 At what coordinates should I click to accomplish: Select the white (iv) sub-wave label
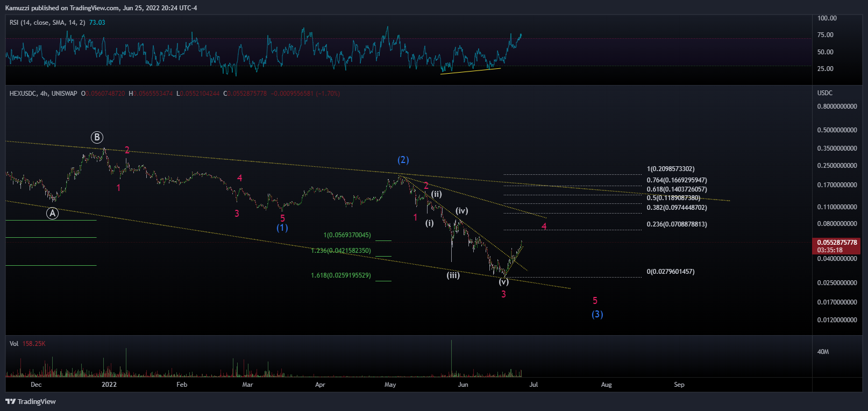(x=462, y=211)
